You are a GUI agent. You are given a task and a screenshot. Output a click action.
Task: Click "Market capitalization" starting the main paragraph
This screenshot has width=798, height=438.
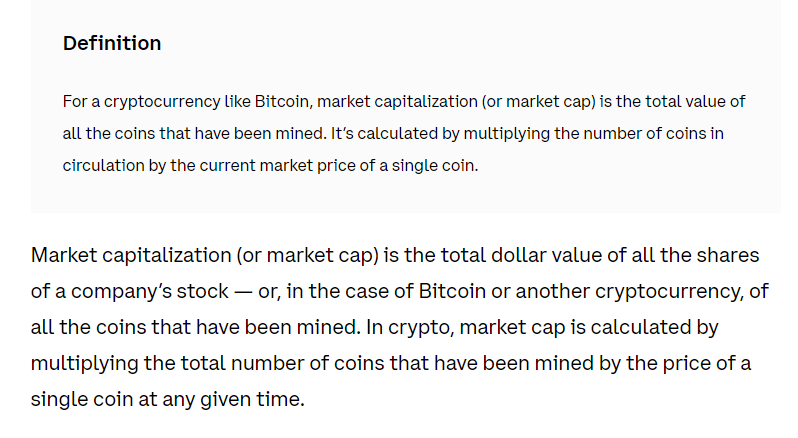pyautogui.click(x=131, y=255)
